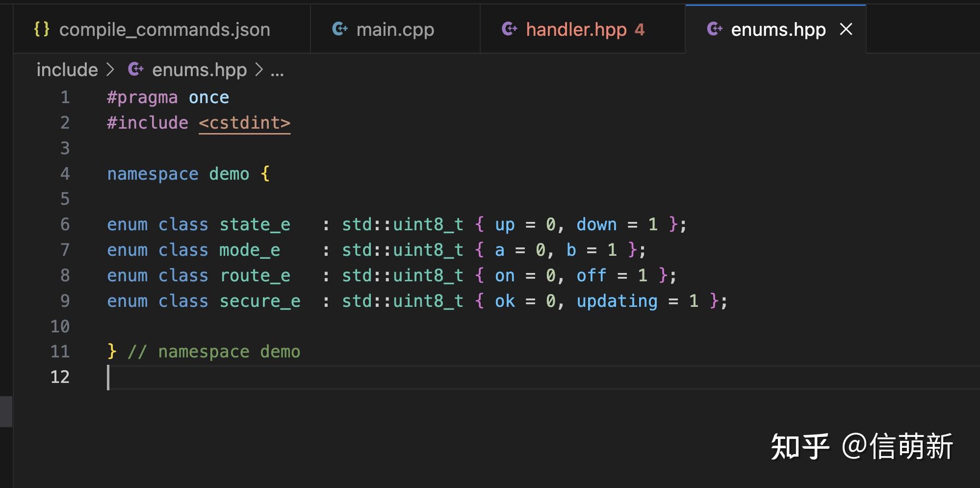Click the underlined cstdint include link
Viewport: 980px width, 488px height.
click(244, 123)
